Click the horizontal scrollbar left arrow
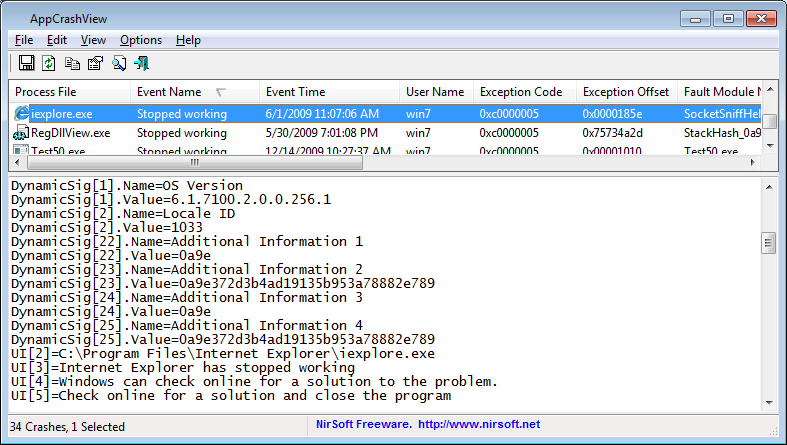This screenshot has width=787, height=445. click(18, 162)
